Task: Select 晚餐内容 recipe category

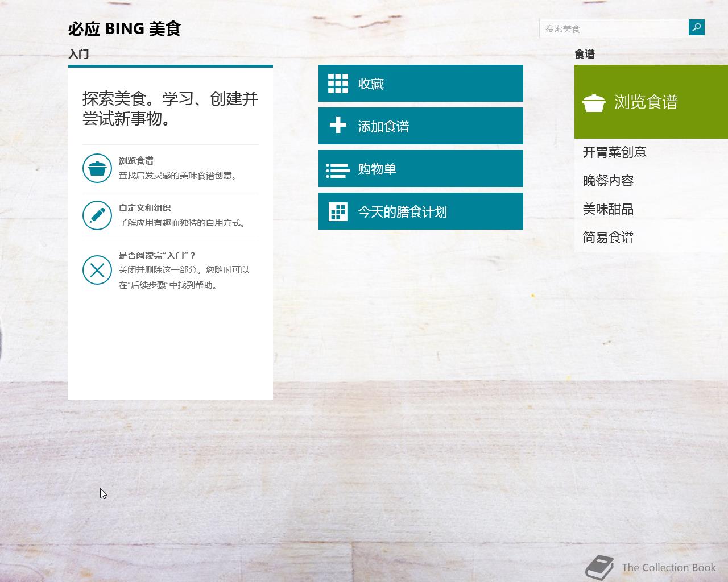Action: (608, 181)
